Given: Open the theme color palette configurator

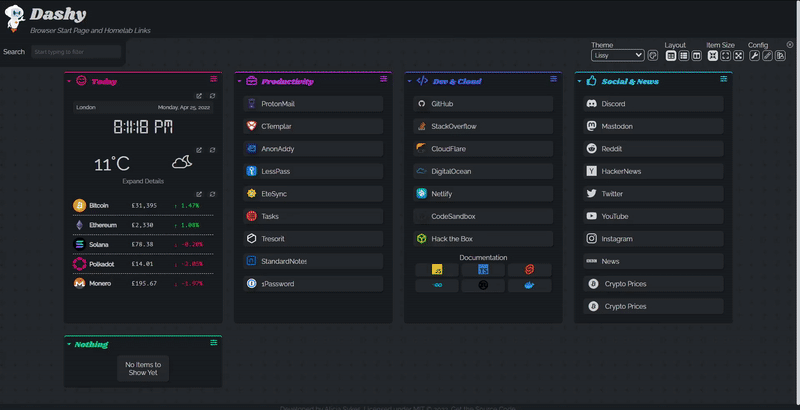Looking at the screenshot, I should tap(653, 56).
